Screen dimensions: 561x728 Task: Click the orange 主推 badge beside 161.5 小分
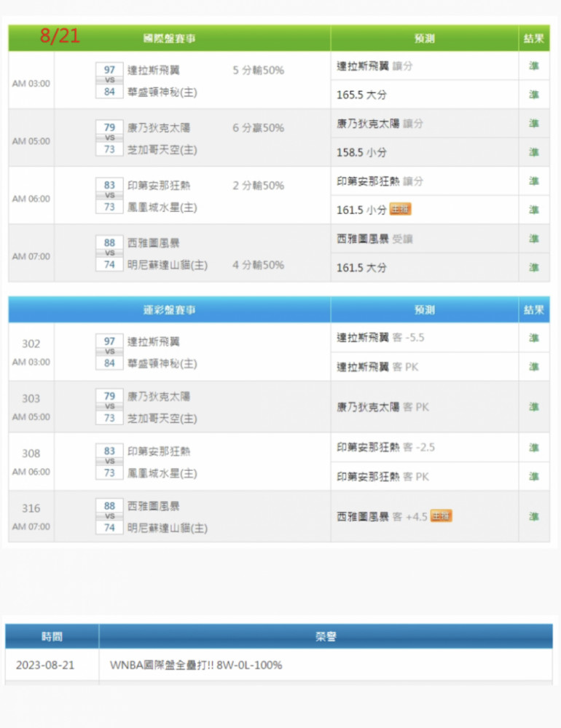coord(400,210)
